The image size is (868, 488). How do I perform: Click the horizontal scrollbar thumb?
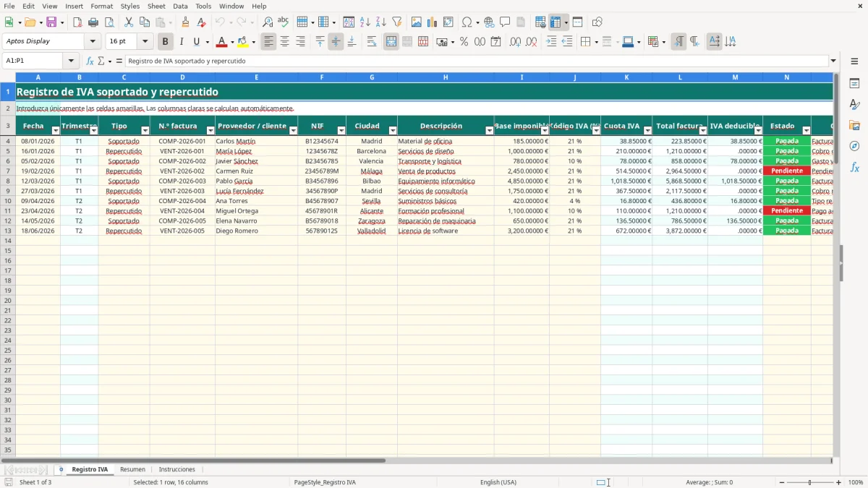194,460
